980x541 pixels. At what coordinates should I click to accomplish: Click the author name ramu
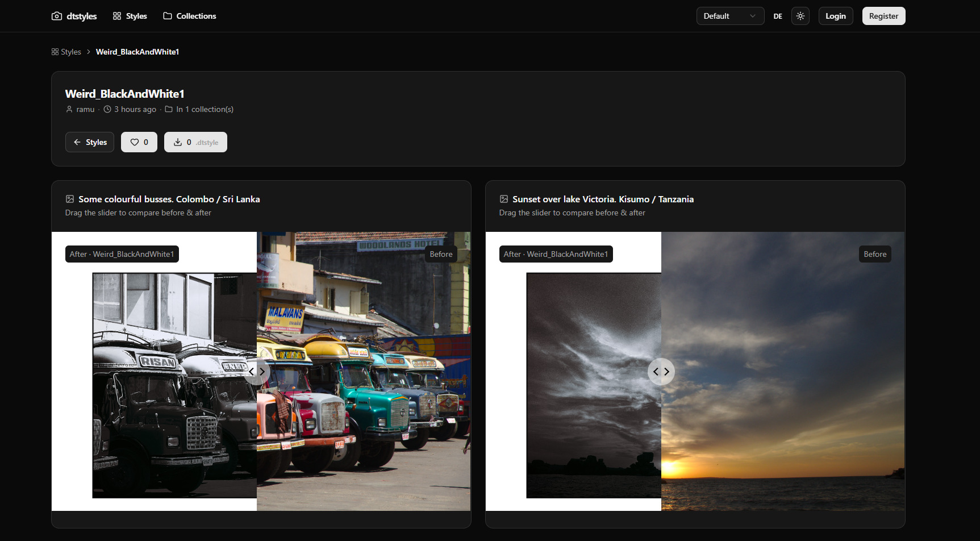85,109
